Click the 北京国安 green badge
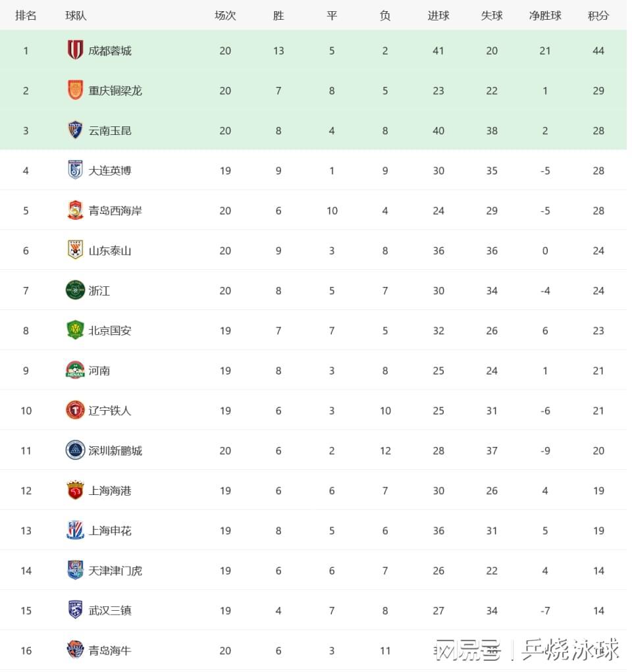 76,330
